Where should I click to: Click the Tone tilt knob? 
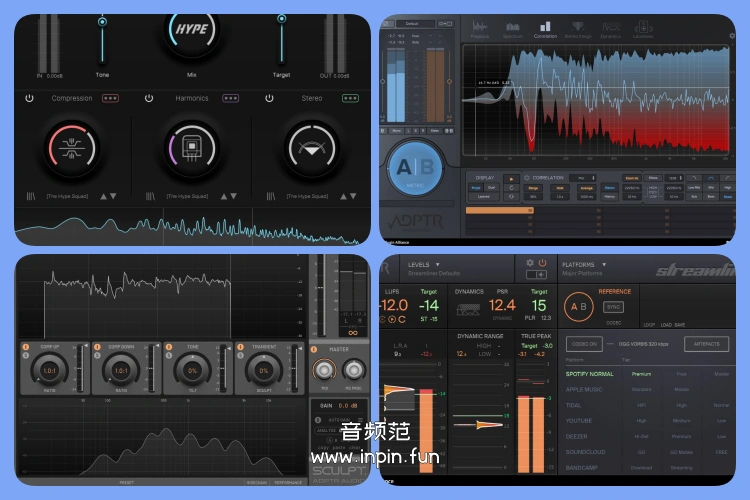click(x=192, y=370)
